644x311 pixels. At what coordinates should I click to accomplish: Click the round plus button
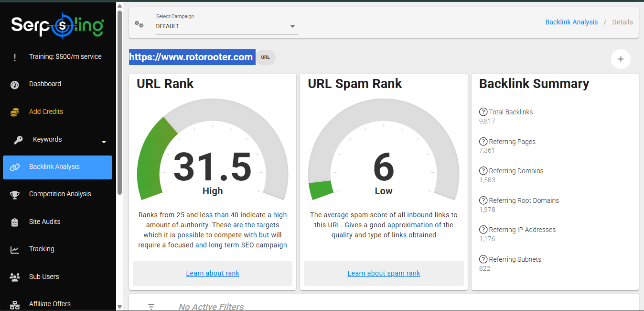pos(621,59)
